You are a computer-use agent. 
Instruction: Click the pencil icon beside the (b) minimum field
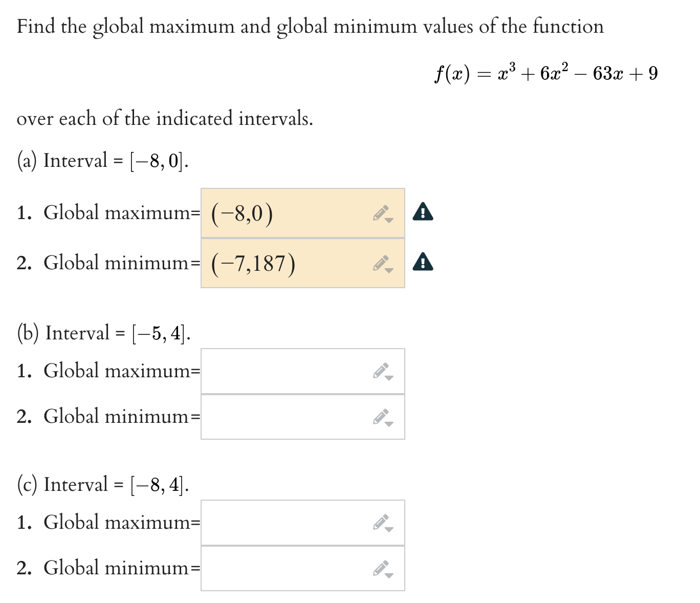click(380, 416)
